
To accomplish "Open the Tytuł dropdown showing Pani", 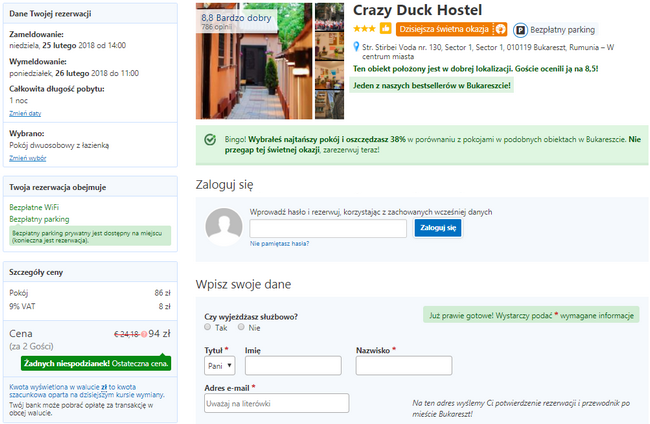I will [220, 366].
